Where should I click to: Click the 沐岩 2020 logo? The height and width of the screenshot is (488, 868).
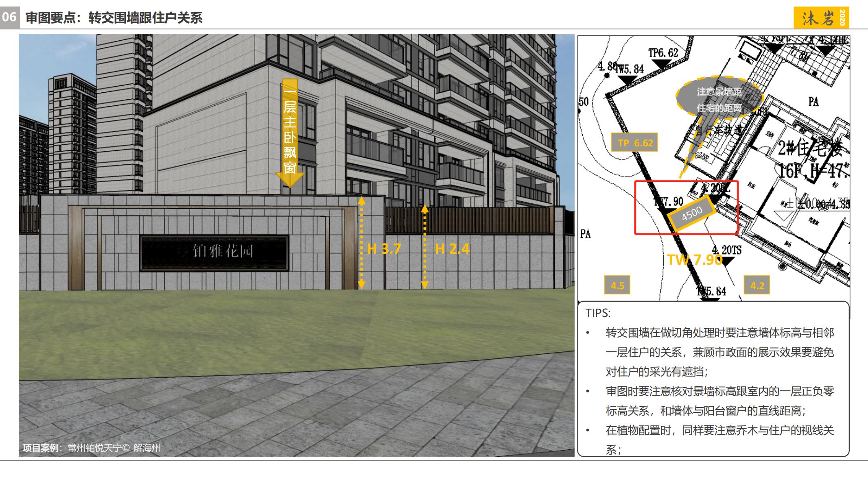point(821,18)
